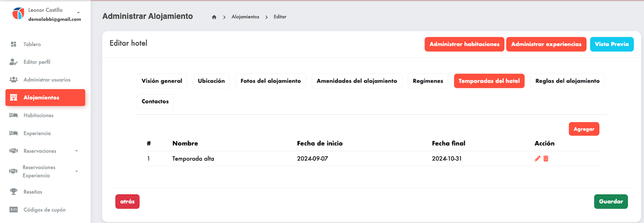Open the Leonor Castillo account dropdown

pyautogui.click(x=78, y=13)
